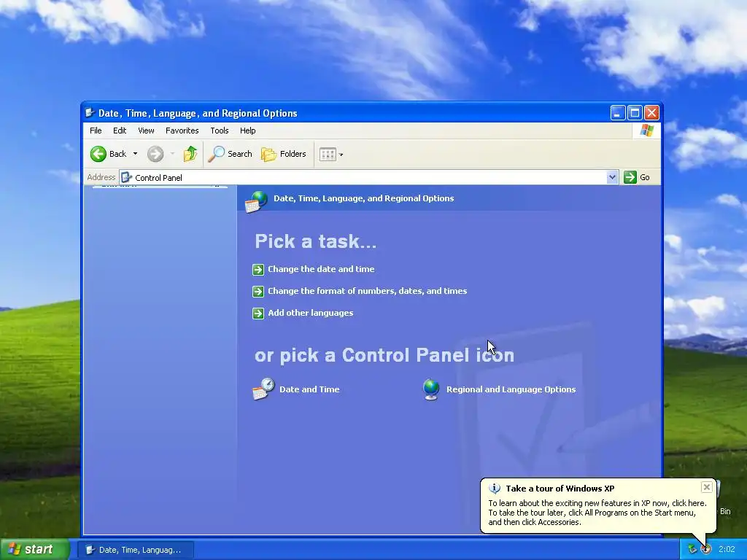Screen dimensions: 747x560
Task: Open the Tools menu
Action: pos(219,131)
